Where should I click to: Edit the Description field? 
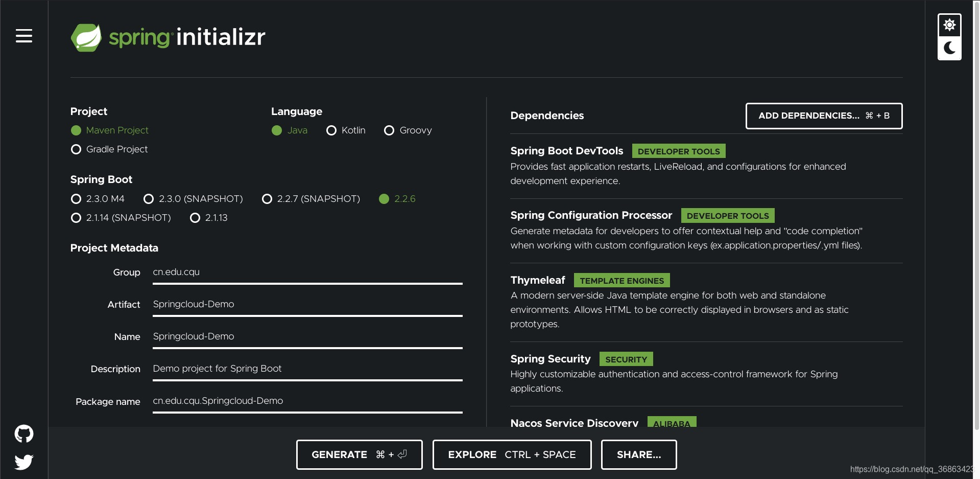coord(307,369)
